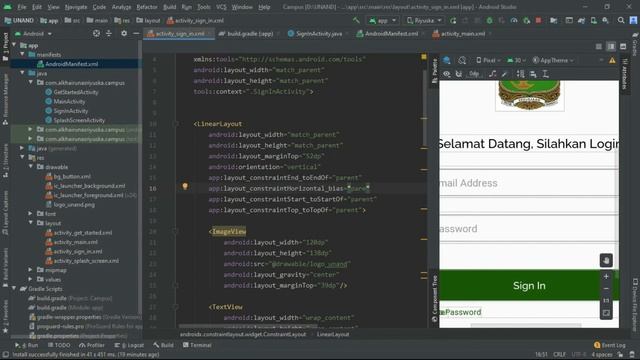Viewport: 640px width, 360px height.
Task: Open the AppTheme dropdown in preview
Action: [553, 60]
